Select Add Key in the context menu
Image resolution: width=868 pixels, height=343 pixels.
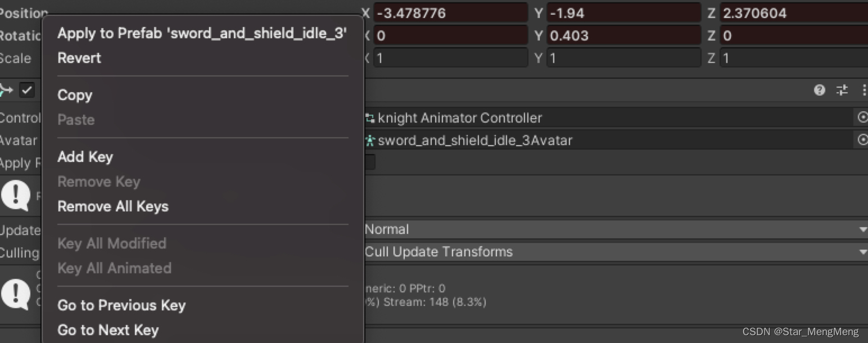[x=85, y=157]
